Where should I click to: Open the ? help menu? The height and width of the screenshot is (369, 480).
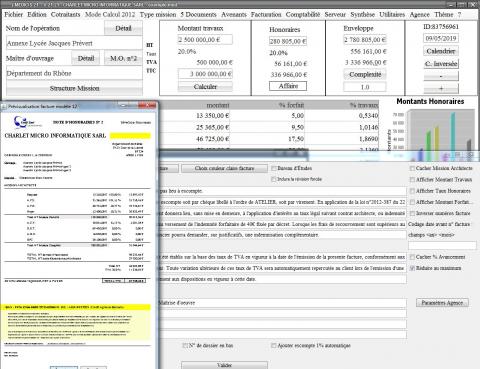(459, 14)
